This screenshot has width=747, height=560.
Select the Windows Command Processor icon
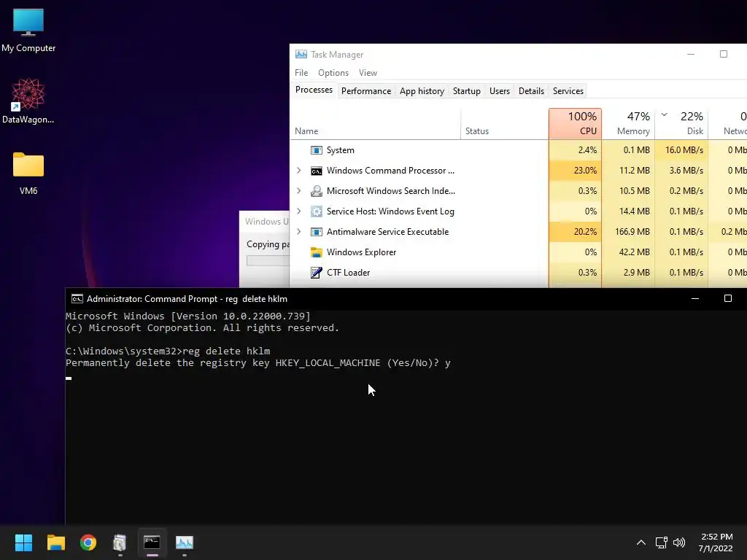[317, 171]
